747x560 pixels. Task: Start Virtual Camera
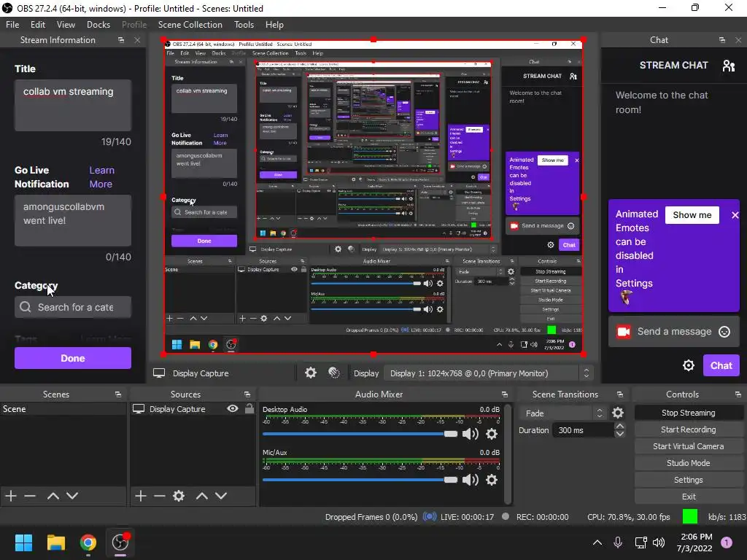689,446
